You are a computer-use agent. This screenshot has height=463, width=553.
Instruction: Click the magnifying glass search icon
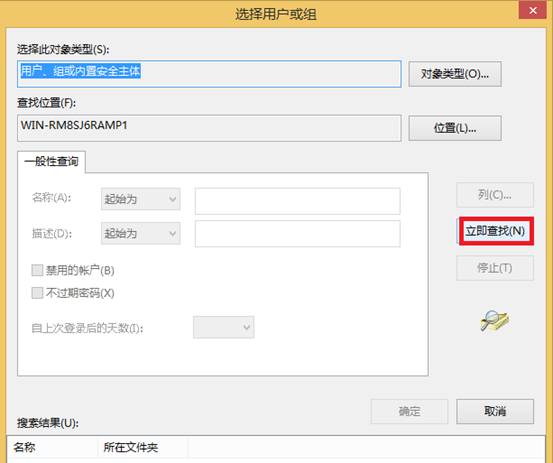pos(494,321)
